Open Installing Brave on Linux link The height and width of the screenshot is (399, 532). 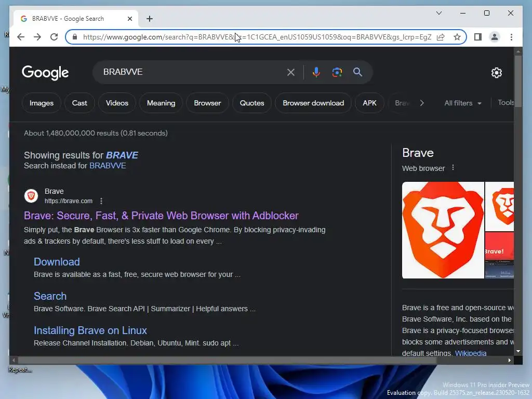point(90,330)
